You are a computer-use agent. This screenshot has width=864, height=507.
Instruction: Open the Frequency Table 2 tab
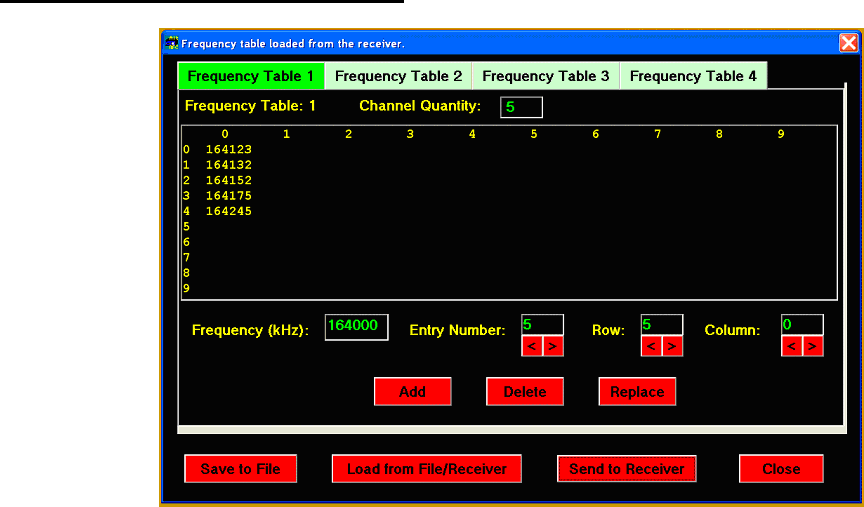point(398,76)
